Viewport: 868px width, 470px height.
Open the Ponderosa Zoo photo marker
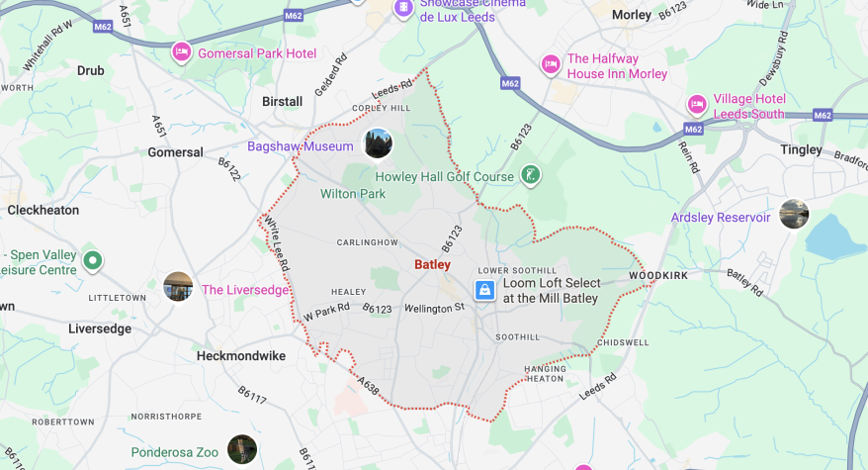(242, 449)
